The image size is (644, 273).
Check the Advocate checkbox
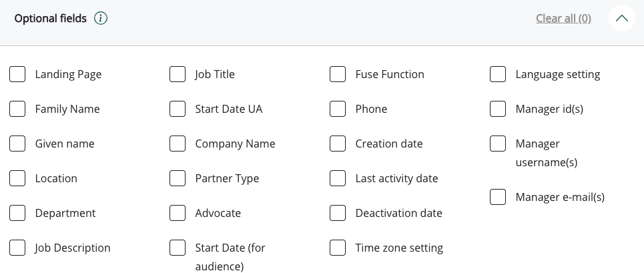click(178, 213)
